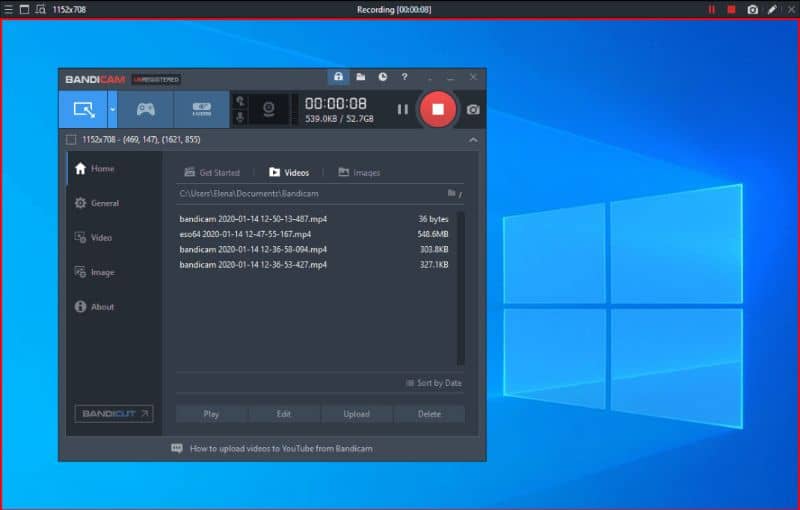Pause the Bandicam recording

[x=403, y=109]
